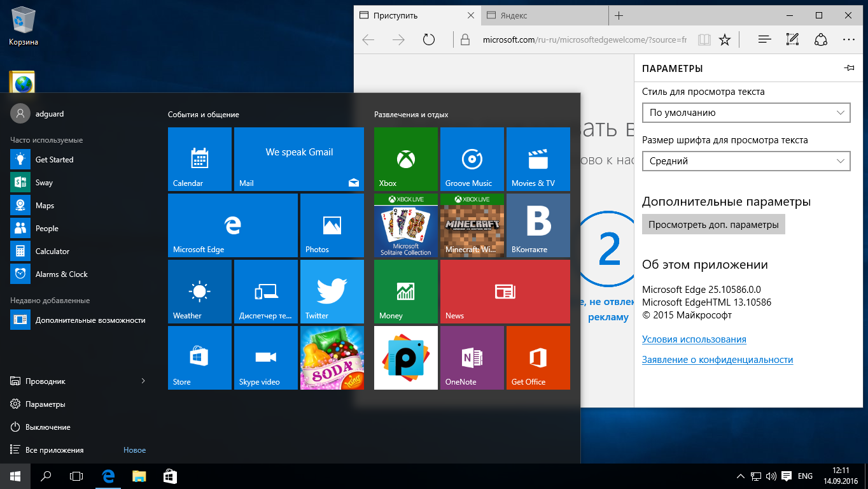This screenshot has height=489, width=868.
Task: Open Action Center notification icon
Action: click(x=787, y=476)
